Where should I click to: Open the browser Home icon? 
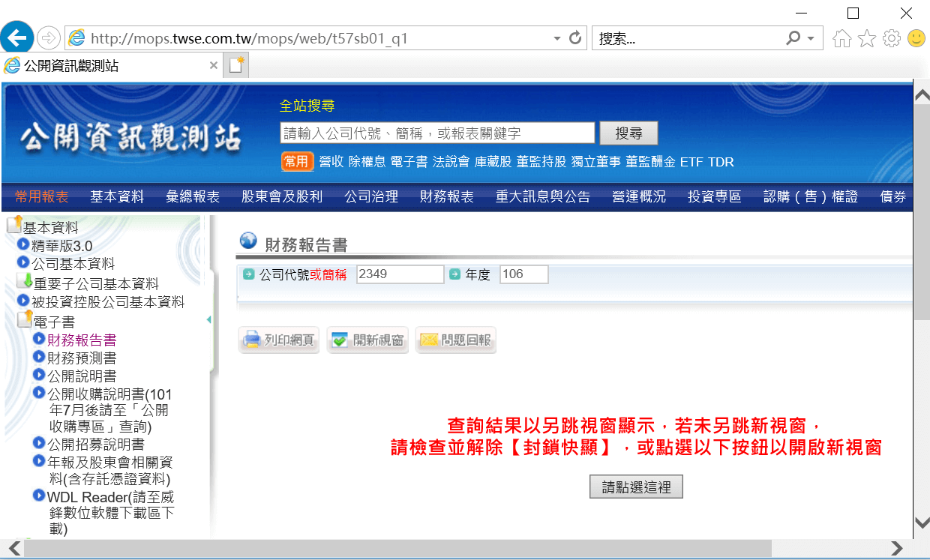tap(842, 38)
